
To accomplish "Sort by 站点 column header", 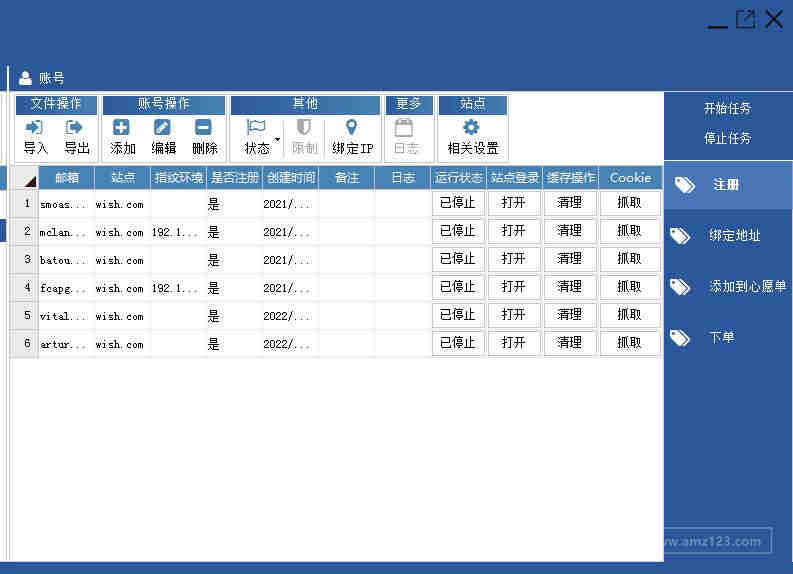I will click(x=123, y=178).
